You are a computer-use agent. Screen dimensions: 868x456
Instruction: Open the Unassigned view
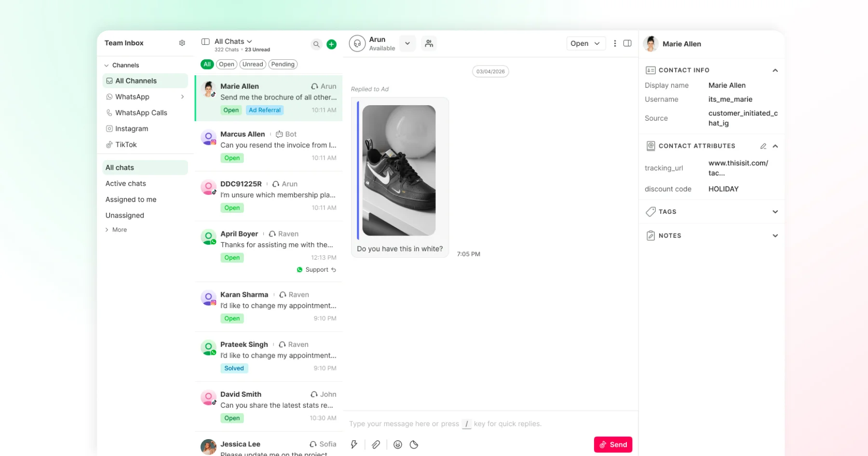click(x=145, y=215)
